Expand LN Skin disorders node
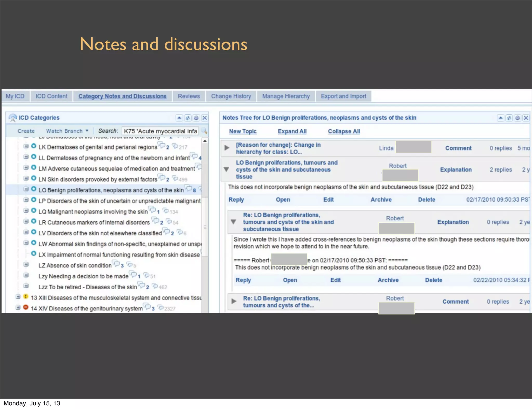The width and height of the screenshot is (532, 409). 26,179
